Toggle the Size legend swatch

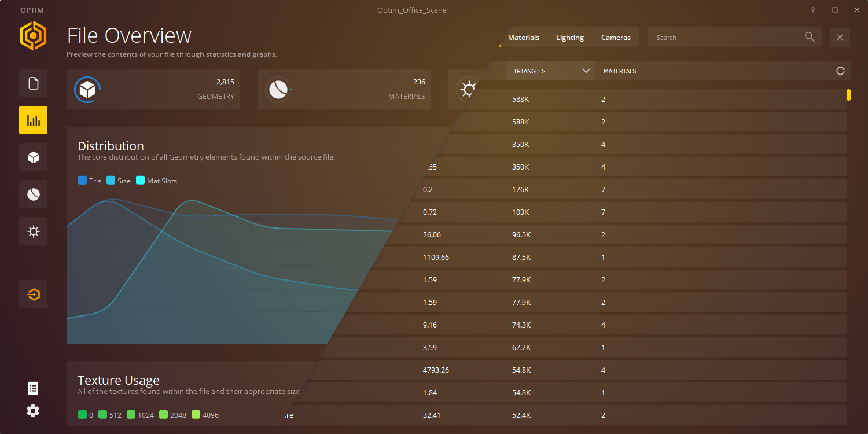click(x=111, y=181)
